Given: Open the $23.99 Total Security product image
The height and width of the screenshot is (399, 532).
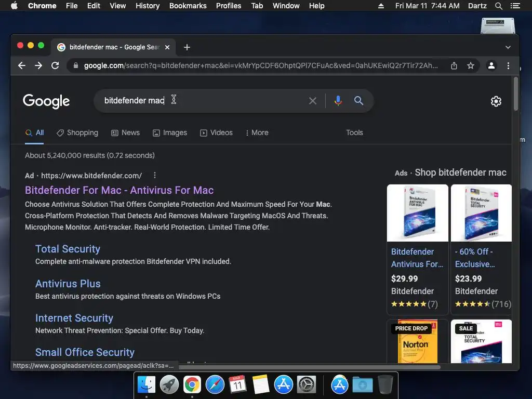Looking at the screenshot, I should (481, 213).
